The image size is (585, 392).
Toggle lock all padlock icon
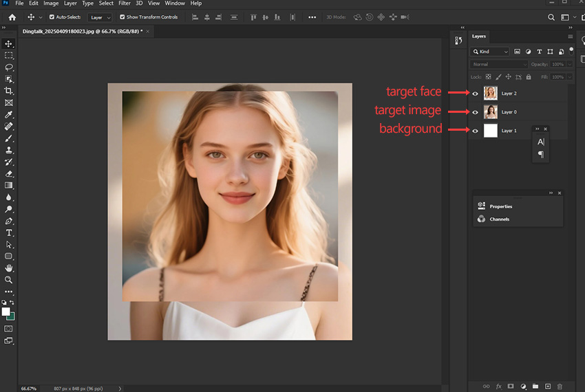pyautogui.click(x=529, y=77)
